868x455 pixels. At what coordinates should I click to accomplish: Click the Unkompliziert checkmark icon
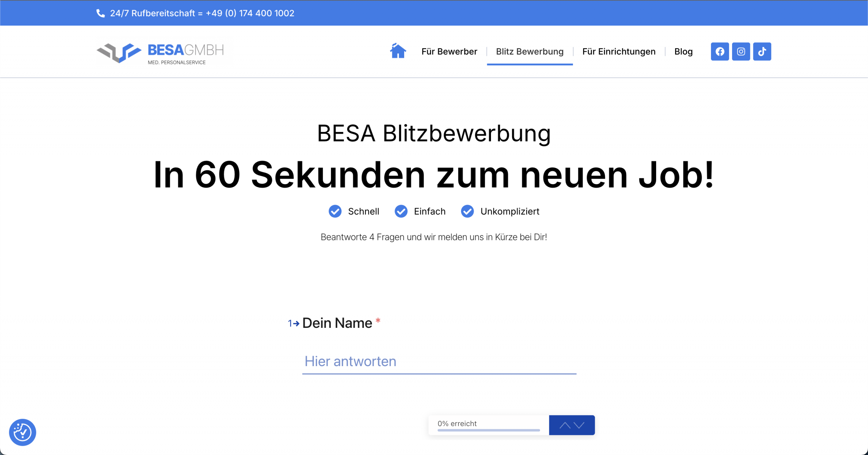tap(467, 211)
